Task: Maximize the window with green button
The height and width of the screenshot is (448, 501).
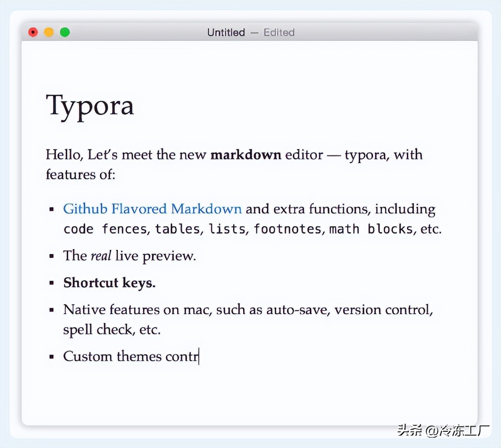Action: [x=65, y=32]
